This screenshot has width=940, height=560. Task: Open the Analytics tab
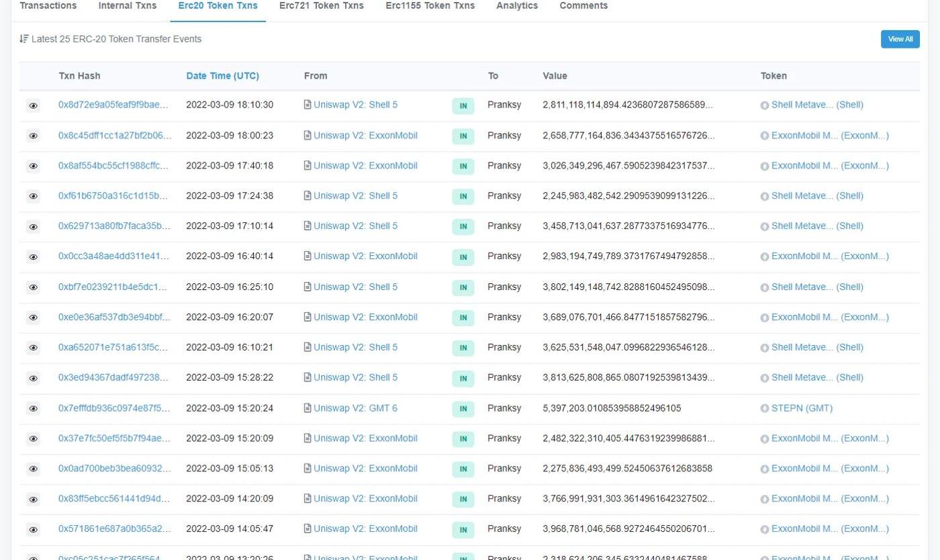click(x=516, y=6)
